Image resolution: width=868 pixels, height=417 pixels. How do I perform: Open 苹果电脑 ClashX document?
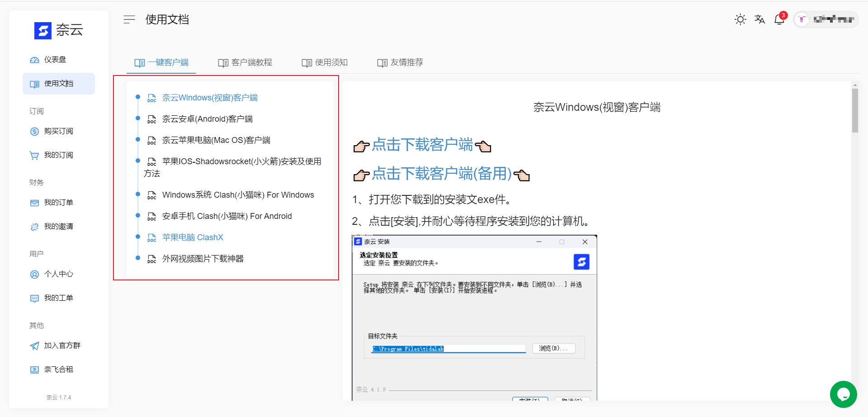pyautogui.click(x=193, y=237)
